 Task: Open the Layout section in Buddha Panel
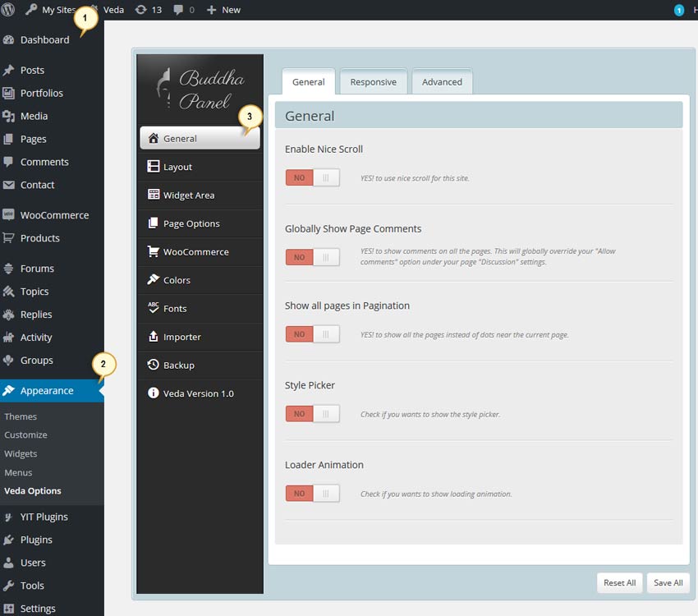(x=177, y=166)
